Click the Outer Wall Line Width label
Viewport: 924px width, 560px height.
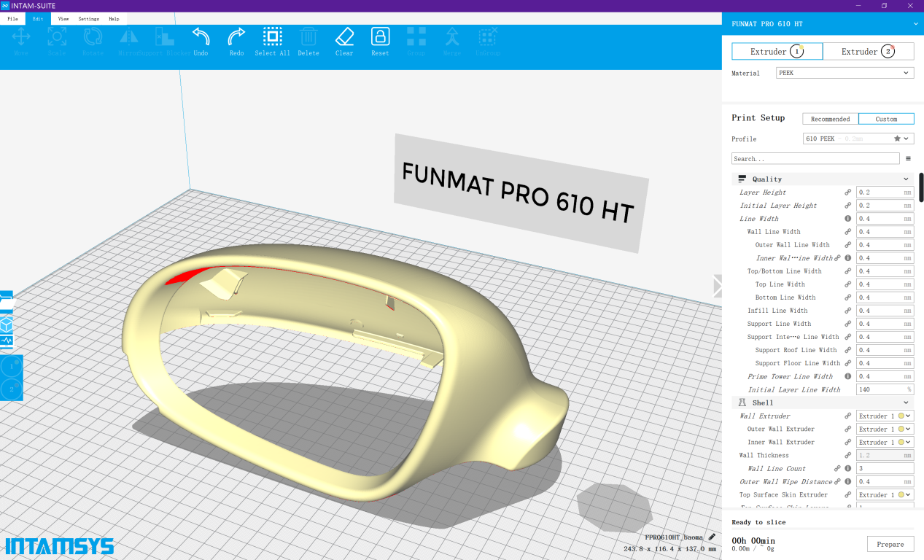coord(792,245)
